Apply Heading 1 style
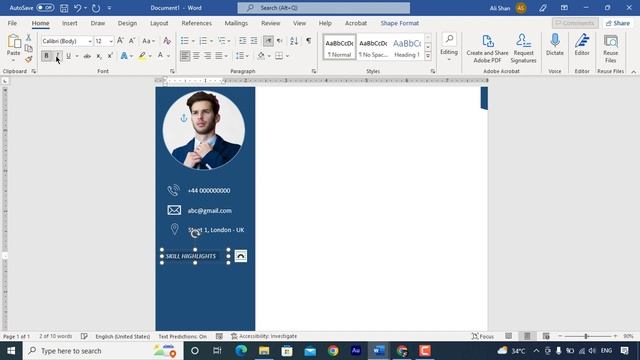 pyautogui.click(x=407, y=47)
